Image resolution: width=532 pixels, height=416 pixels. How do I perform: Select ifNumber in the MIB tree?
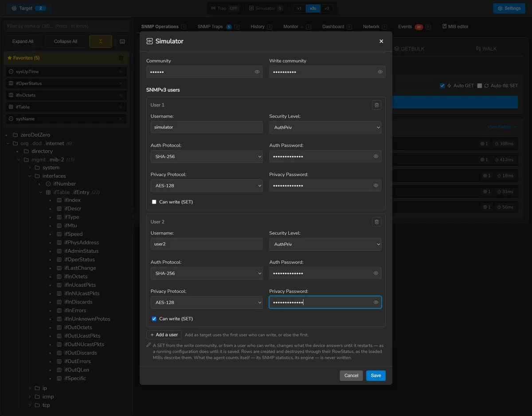65,184
